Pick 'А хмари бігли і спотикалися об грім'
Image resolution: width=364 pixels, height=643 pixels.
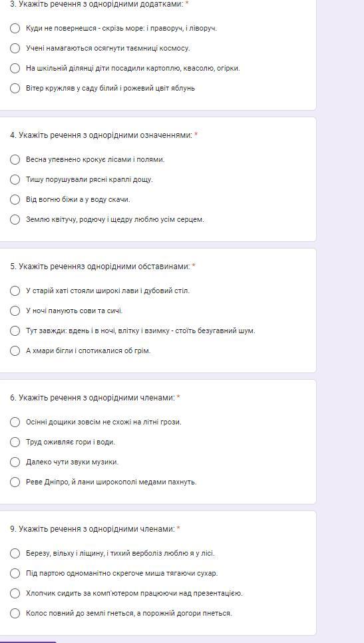click(x=15, y=350)
